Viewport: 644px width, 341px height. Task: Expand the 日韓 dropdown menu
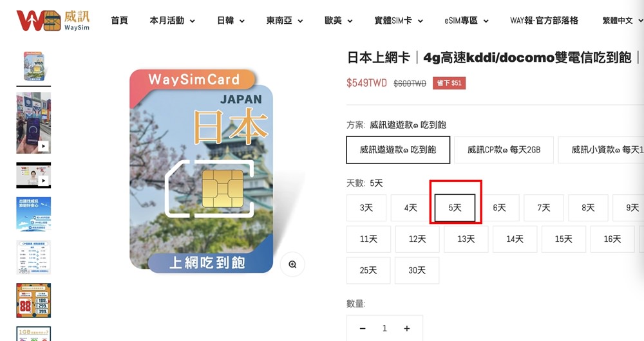tap(231, 21)
